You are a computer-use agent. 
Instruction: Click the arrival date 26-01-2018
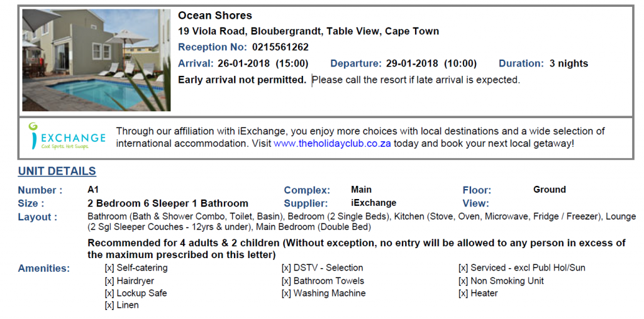coord(243,63)
